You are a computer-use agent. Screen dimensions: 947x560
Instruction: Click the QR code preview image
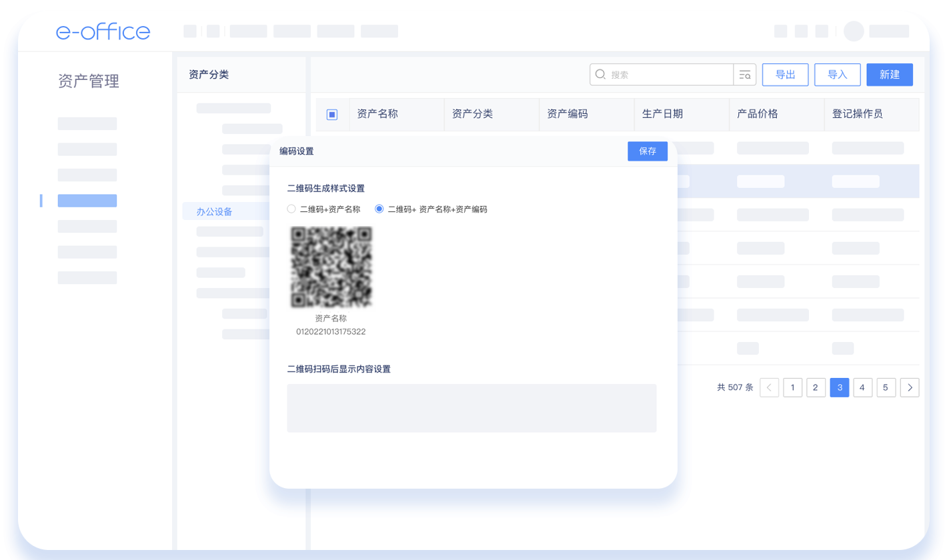tap(331, 267)
